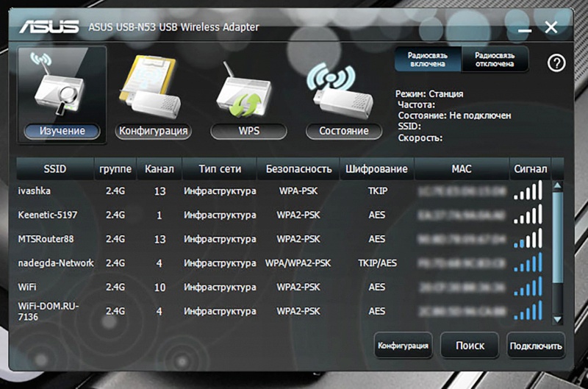
Task: Enable radio with Радиосвязь включена
Action: tap(428, 60)
